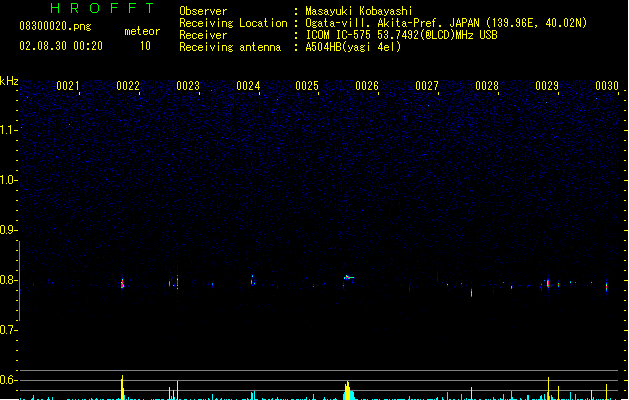Click the 'Observer' field label
Image resolution: width=629 pixels, height=400 pixels.
[x=203, y=11]
